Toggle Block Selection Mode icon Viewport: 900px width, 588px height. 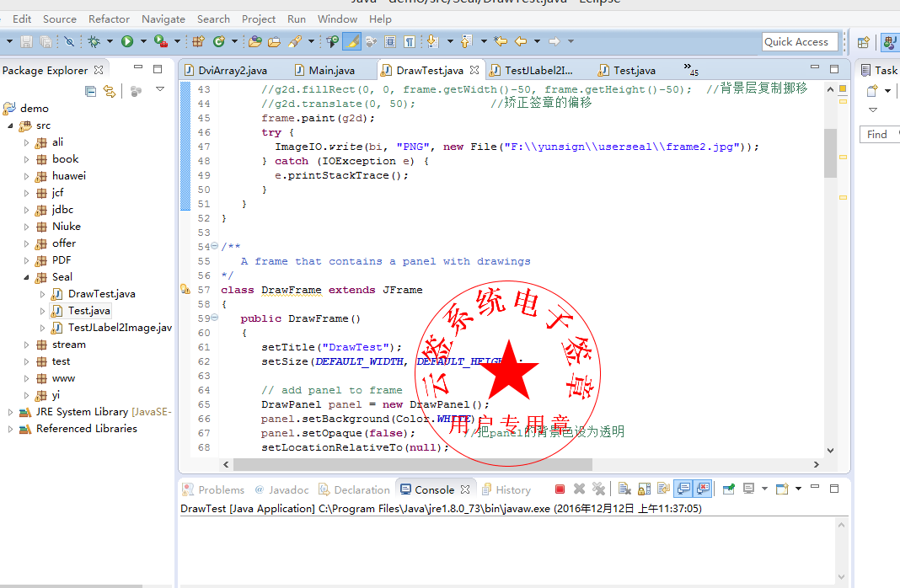pyautogui.click(x=390, y=41)
